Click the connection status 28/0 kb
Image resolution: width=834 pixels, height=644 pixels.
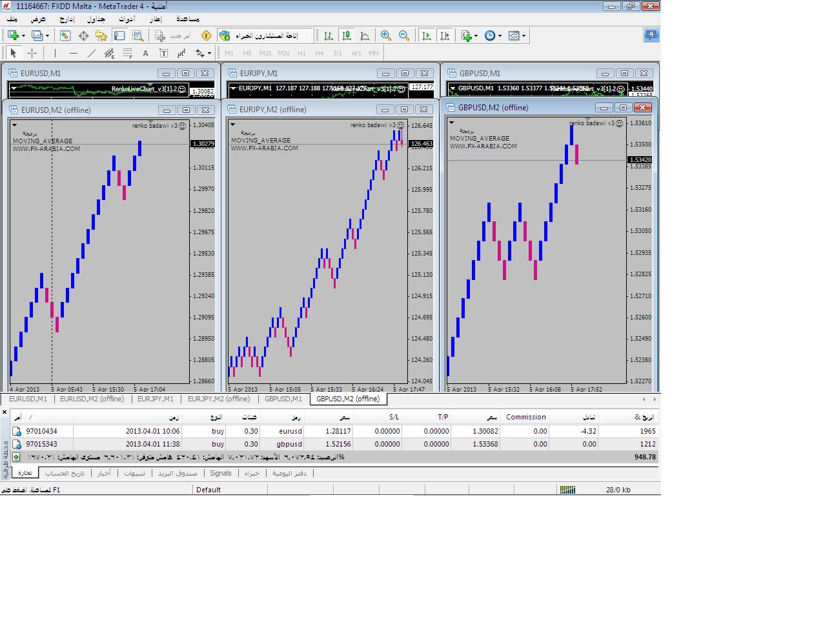tap(618, 490)
